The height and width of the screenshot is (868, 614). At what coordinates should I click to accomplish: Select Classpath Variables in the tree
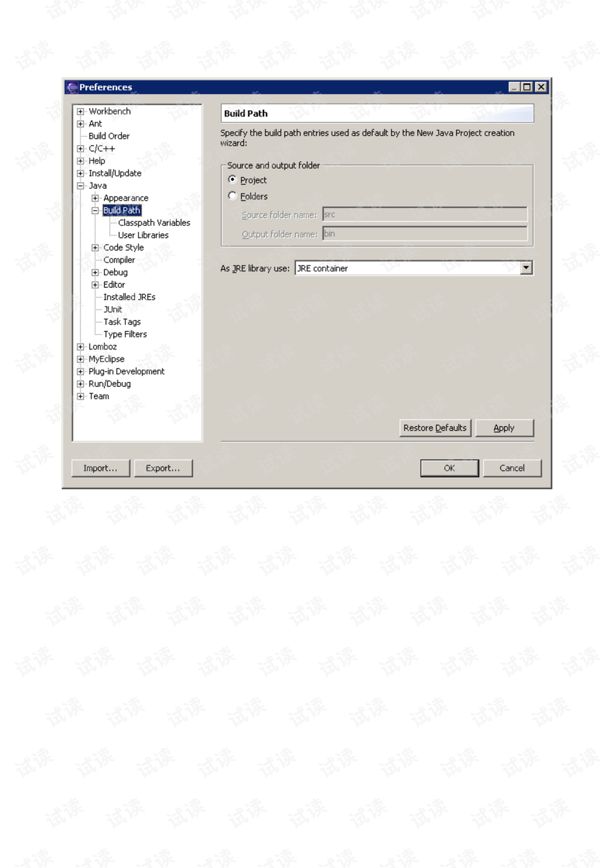[153, 223]
